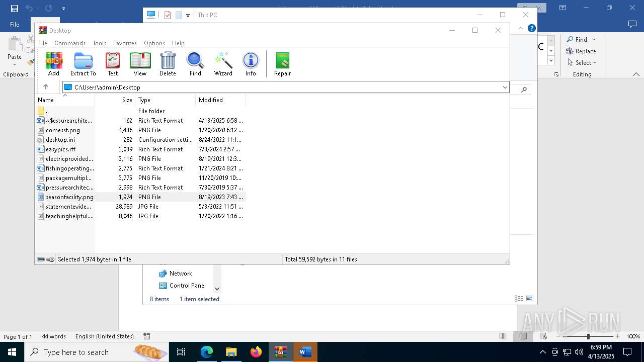644x362 pixels.
Task: Open the Favorites menu
Action: pos(125,43)
